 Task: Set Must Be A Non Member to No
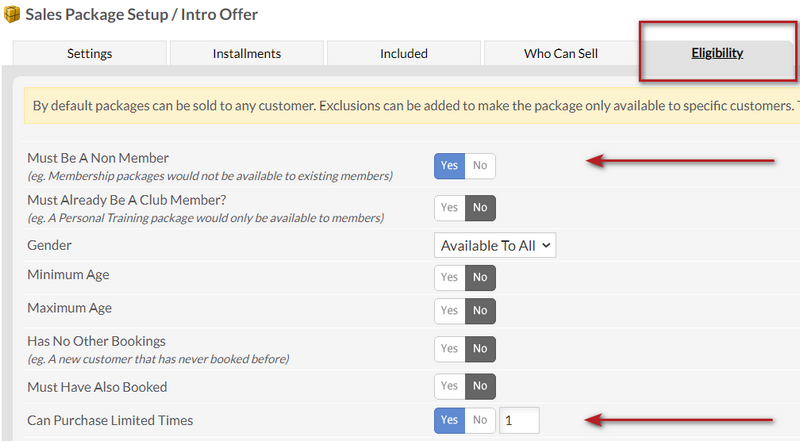click(480, 166)
